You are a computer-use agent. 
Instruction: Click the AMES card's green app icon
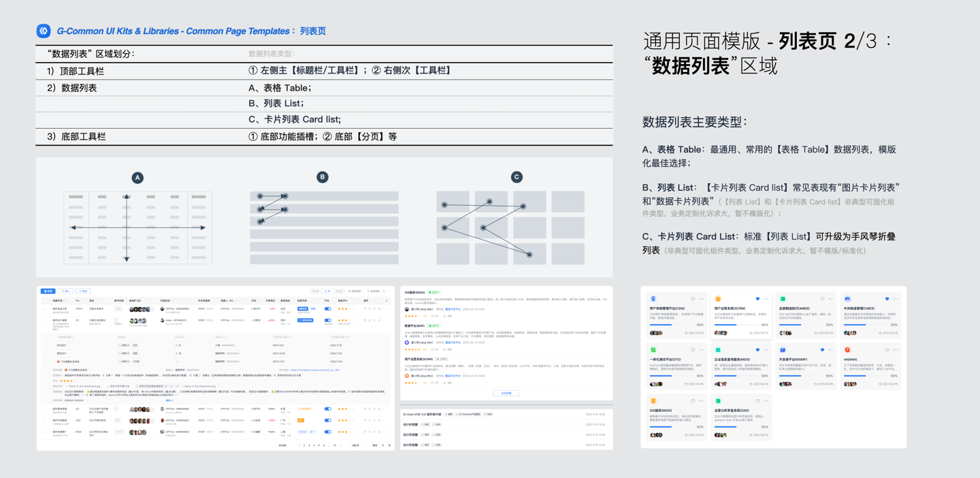(x=783, y=299)
